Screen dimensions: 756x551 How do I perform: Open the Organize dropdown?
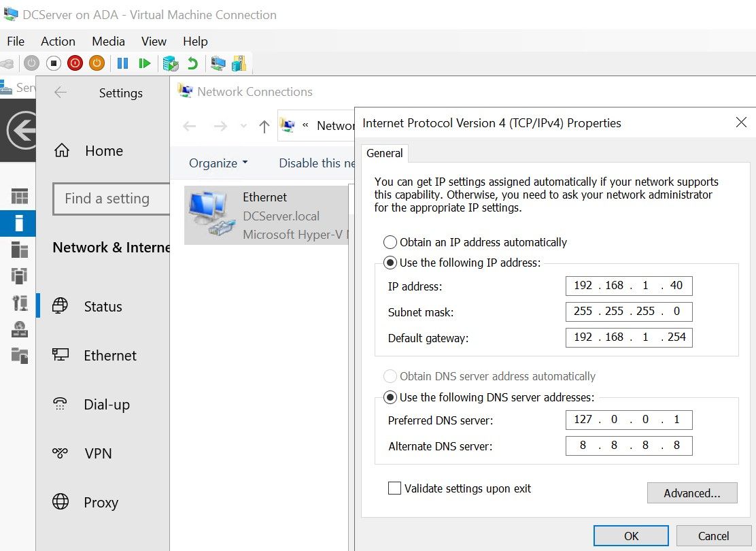coord(217,163)
